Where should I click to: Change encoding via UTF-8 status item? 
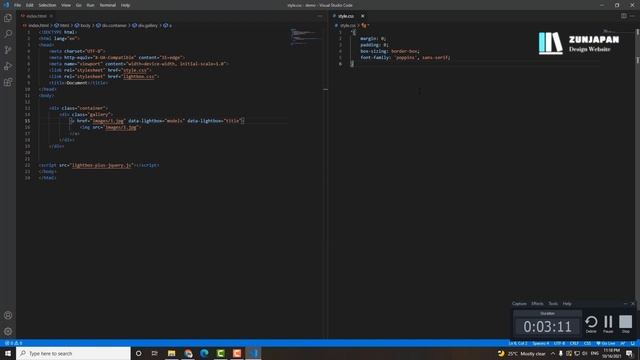559,343
